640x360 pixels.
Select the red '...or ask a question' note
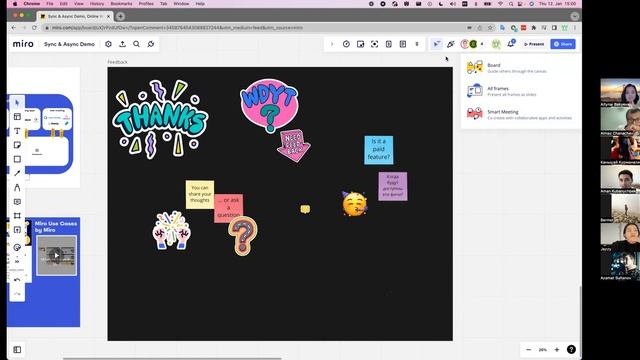pyautogui.click(x=229, y=208)
